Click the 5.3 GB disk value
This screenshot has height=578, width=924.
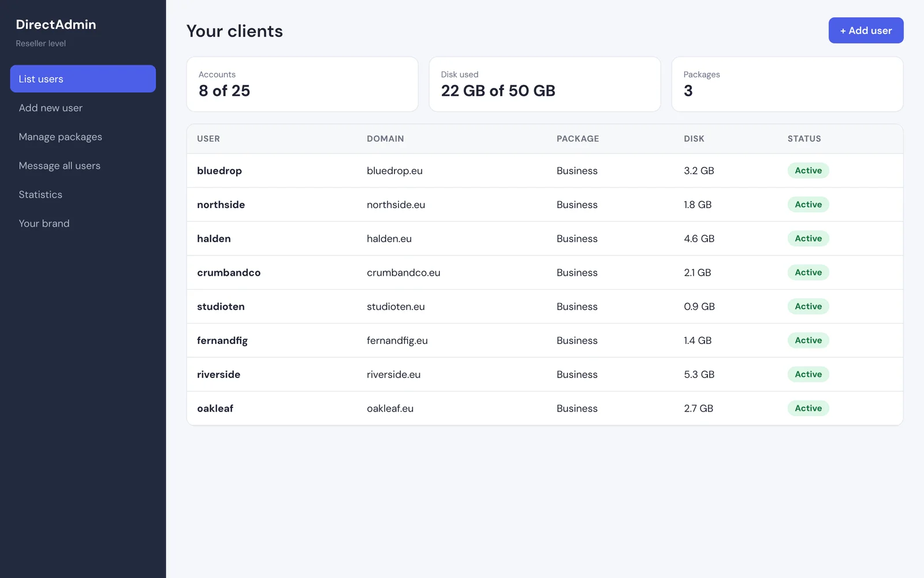[x=699, y=375]
